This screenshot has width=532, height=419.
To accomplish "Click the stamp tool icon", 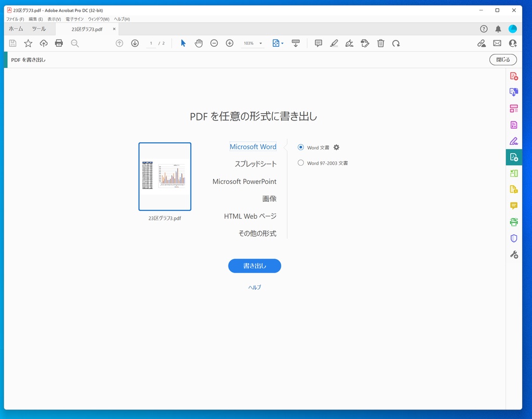I will [365, 44].
